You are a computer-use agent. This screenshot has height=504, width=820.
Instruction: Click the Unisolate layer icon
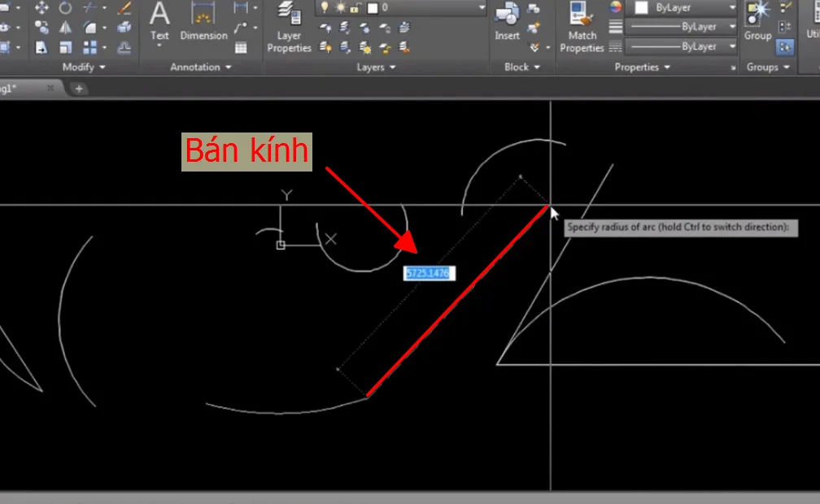point(345,48)
